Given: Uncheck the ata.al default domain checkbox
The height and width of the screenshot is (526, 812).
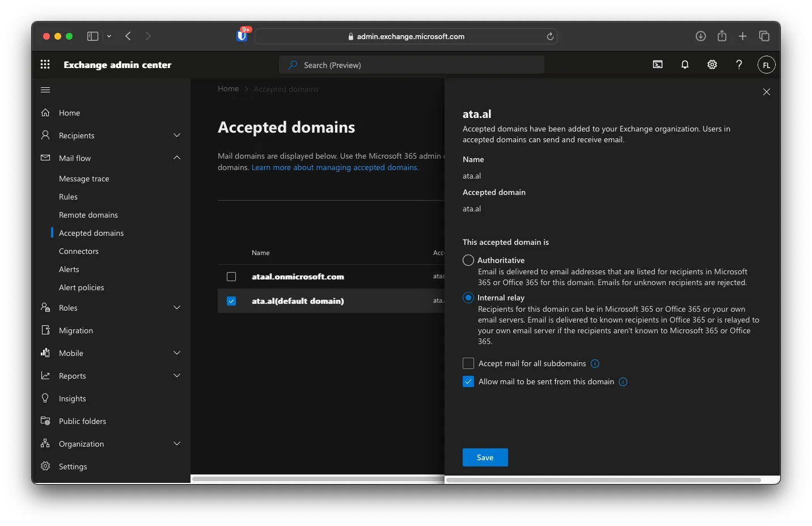Looking at the screenshot, I should [x=231, y=301].
